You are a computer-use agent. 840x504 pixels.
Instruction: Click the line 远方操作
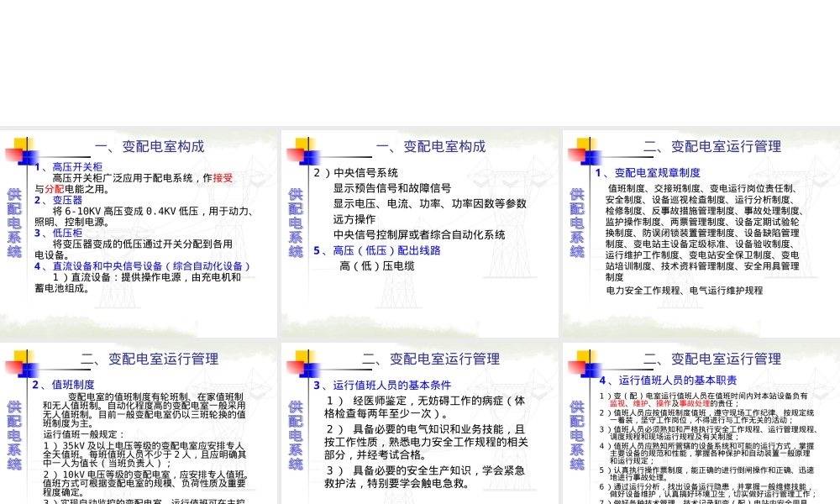(354, 219)
